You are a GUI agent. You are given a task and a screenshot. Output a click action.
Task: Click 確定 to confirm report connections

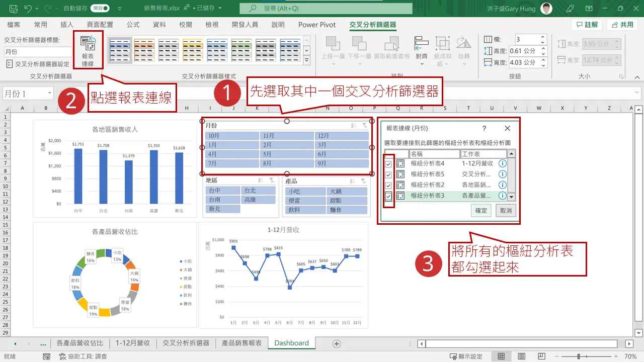click(481, 211)
